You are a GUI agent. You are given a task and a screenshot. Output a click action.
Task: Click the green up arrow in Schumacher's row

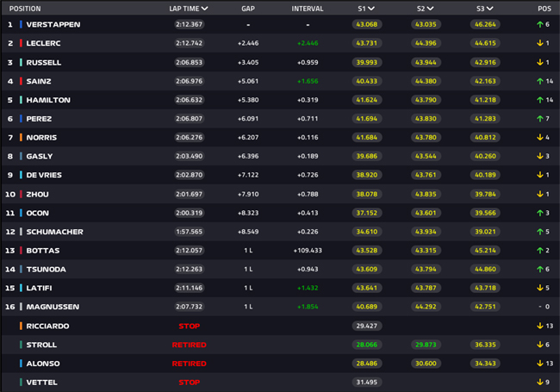536,232
